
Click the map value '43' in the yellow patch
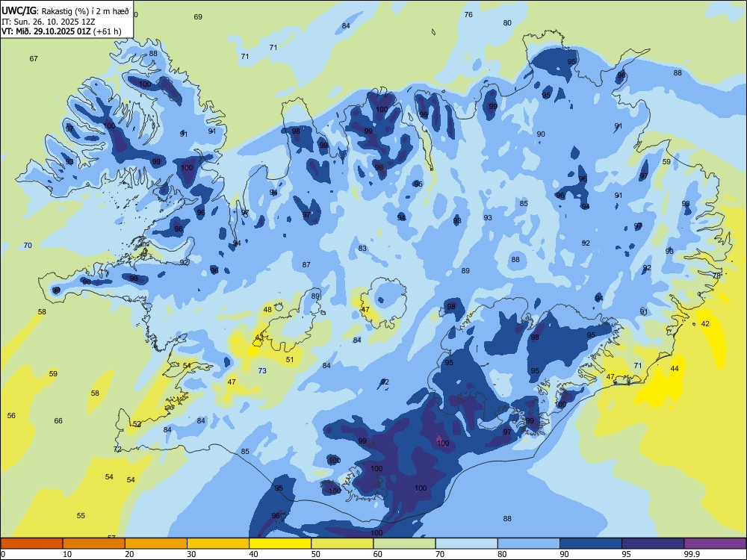pyautogui.click(x=259, y=337)
